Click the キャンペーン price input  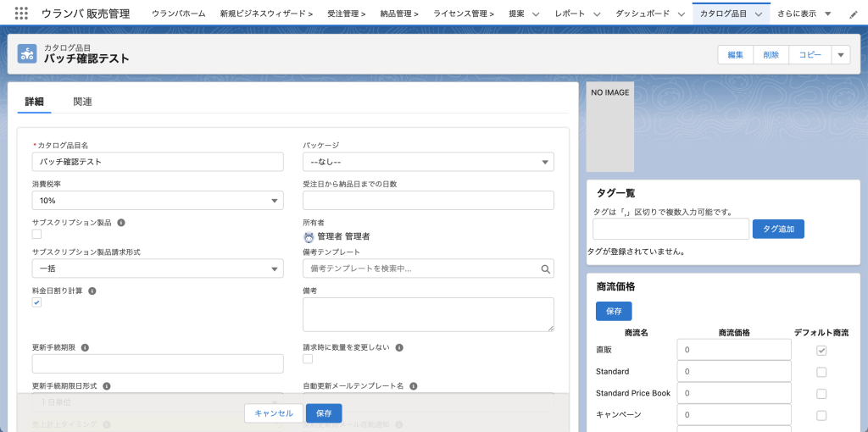pos(734,414)
